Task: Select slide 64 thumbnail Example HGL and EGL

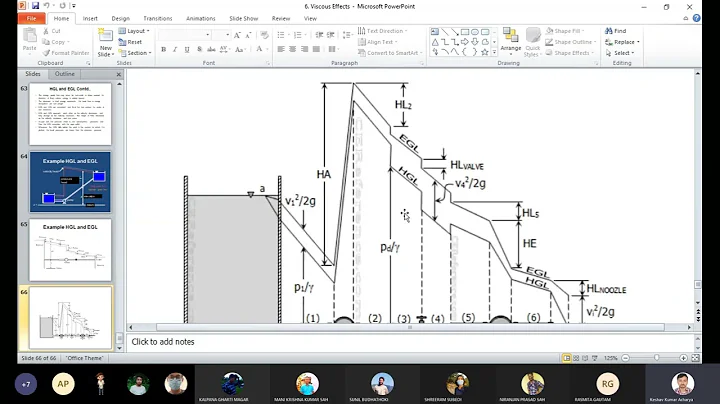Action: pyautogui.click(x=70, y=182)
